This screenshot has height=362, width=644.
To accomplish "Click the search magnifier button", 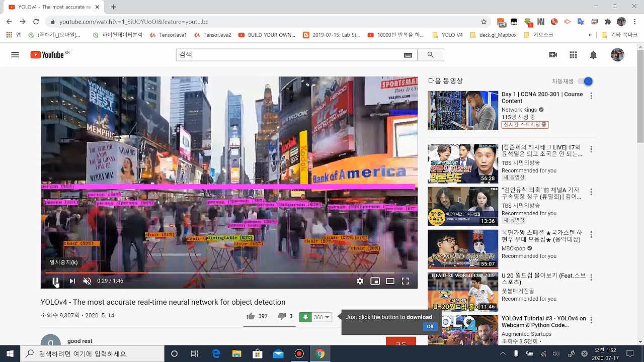I will [x=430, y=55].
